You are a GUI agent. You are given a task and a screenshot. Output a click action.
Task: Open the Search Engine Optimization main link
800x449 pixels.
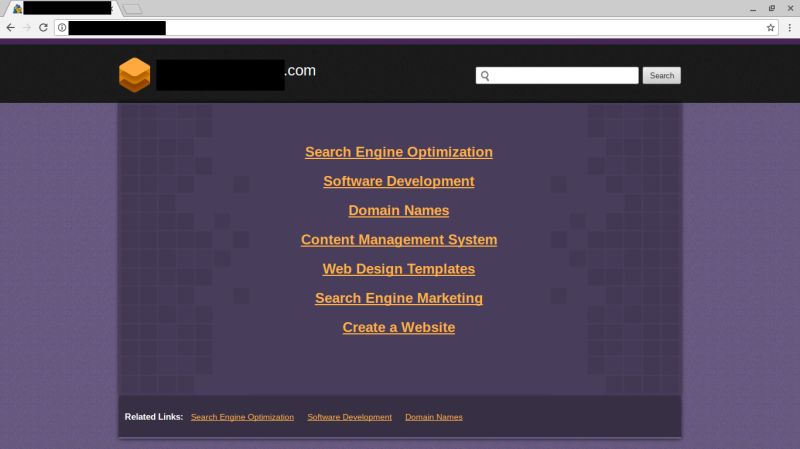pyautogui.click(x=399, y=152)
